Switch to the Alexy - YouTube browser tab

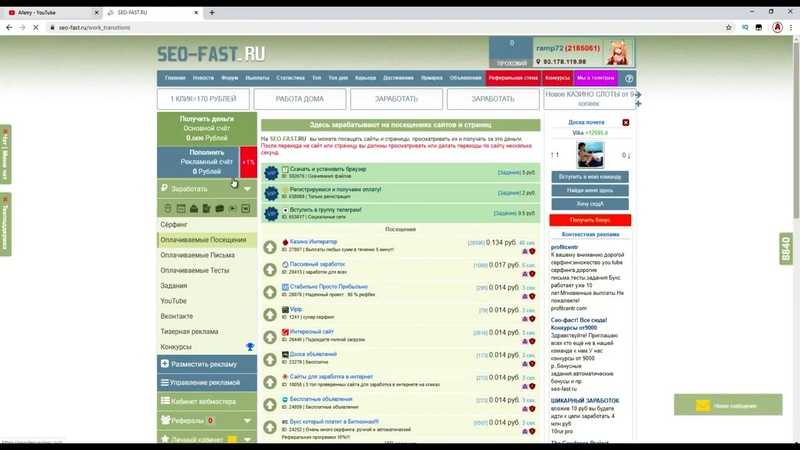[x=51, y=12]
